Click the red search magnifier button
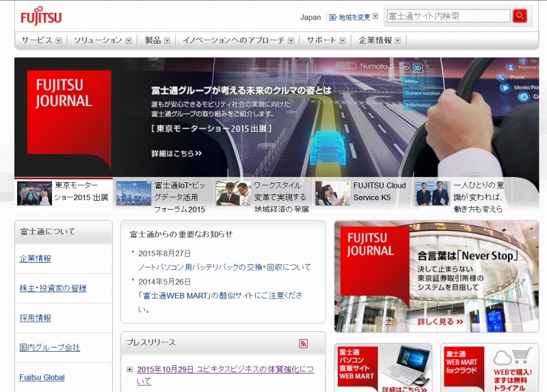The width and height of the screenshot is (547, 392). tap(520, 16)
